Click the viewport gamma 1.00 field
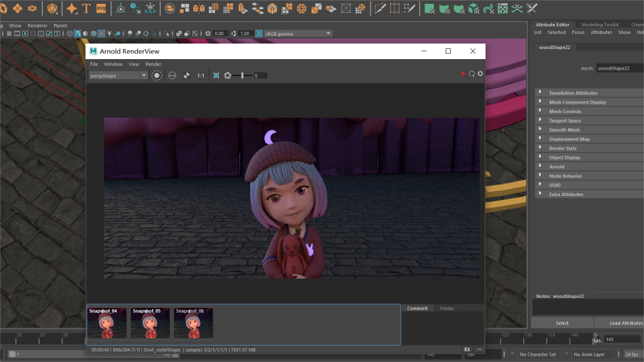644x362 pixels. 245,34
